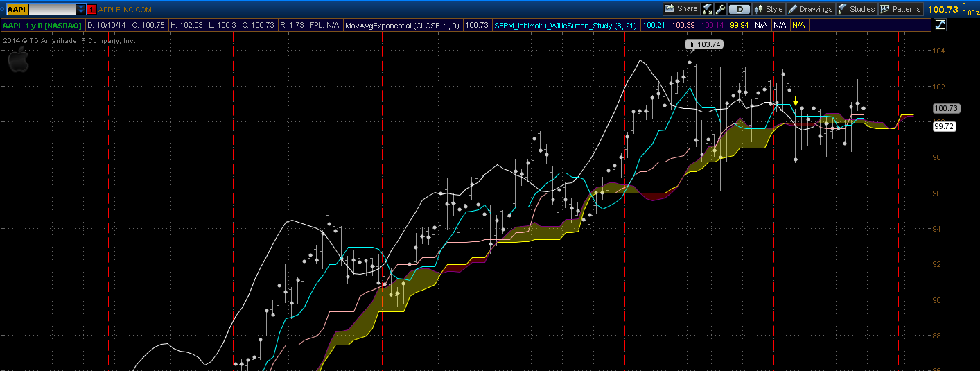Viewport: 980px width, 371px height.
Task: Click the 100.73 price axis label
Action: pyautogui.click(x=946, y=108)
